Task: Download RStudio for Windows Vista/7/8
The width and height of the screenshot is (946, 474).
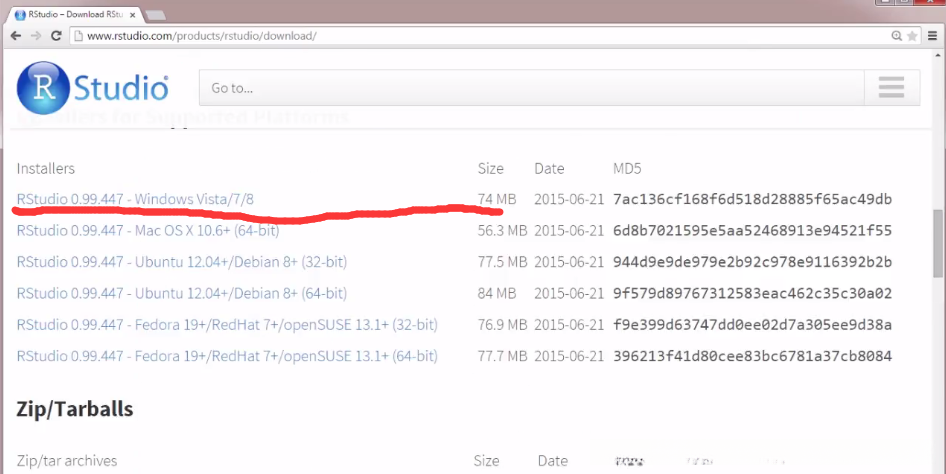Action: click(135, 199)
